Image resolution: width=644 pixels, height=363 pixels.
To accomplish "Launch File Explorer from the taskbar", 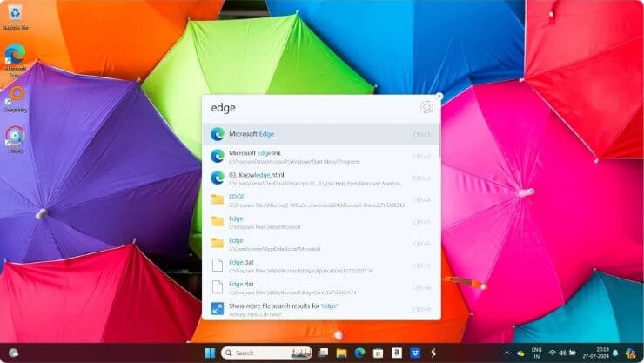I will point(341,353).
